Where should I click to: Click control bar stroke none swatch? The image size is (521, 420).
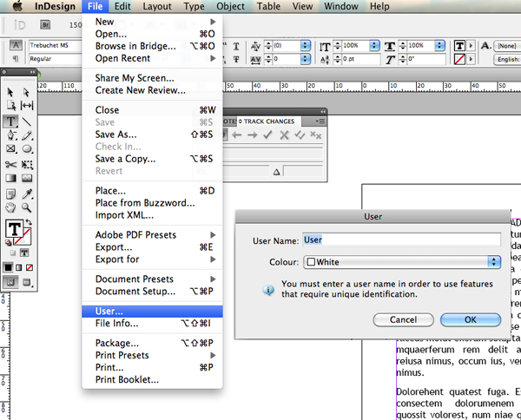click(x=459, y=59)
